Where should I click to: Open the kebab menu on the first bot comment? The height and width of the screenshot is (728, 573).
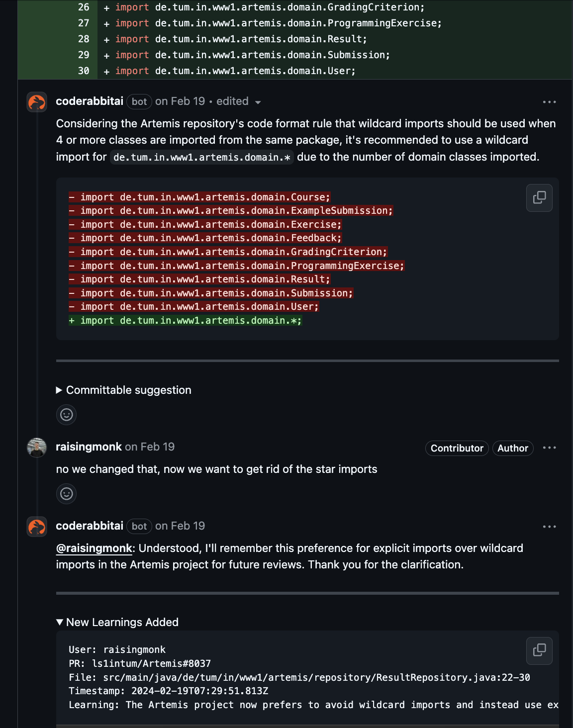point(549,101)
